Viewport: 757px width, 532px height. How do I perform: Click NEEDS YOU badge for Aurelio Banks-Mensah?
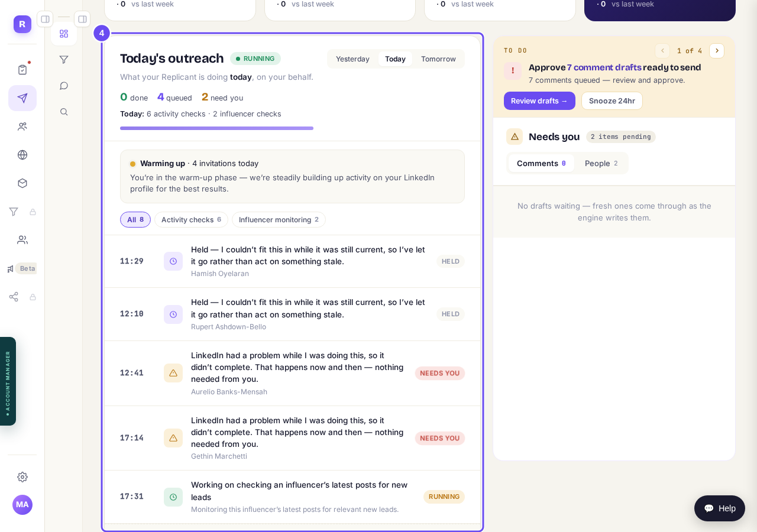(x=439, y=373)
